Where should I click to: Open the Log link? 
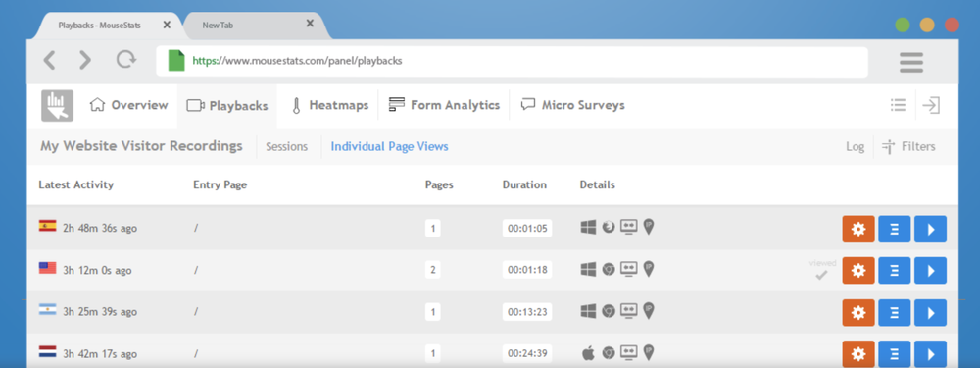coord(855,146)
